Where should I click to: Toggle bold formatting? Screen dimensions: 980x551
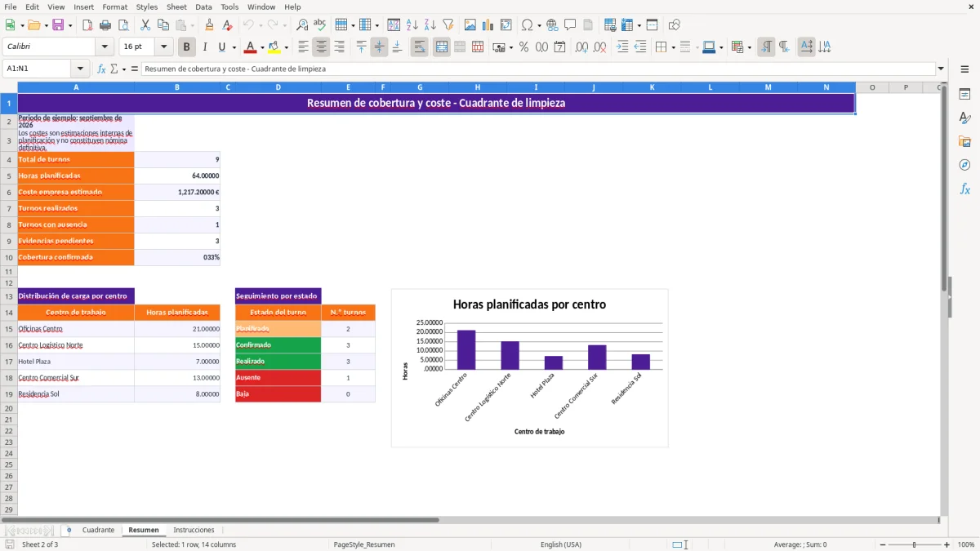coord(187,47)
